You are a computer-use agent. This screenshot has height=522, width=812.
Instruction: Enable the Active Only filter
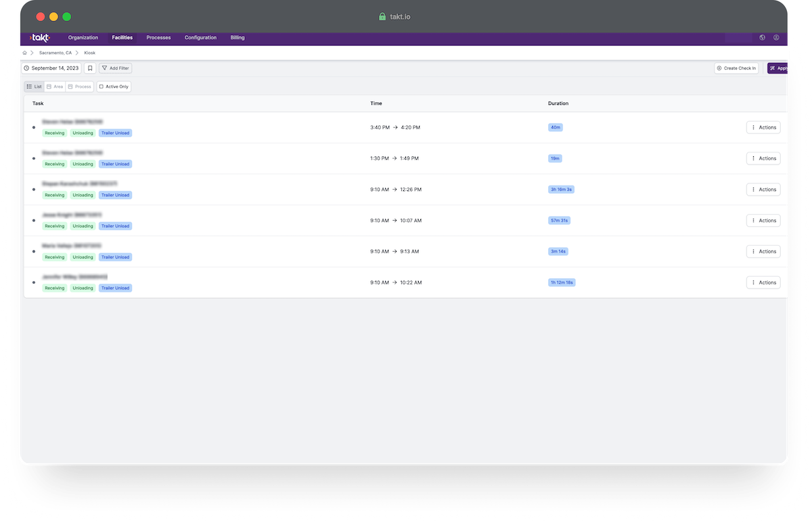click(x=114, y=86)
